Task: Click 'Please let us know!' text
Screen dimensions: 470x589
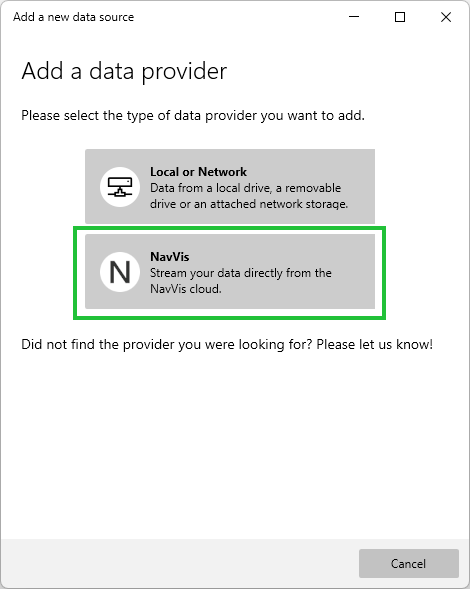Action: tap(375, 344)
